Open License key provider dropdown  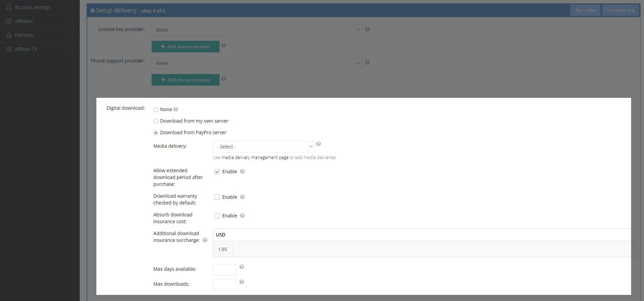[x=256, y=30]
